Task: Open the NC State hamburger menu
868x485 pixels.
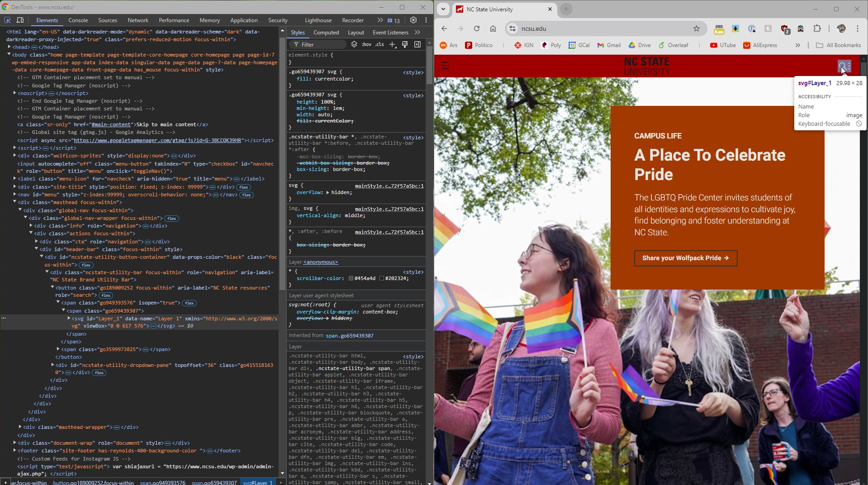Action: coord(445,66)
